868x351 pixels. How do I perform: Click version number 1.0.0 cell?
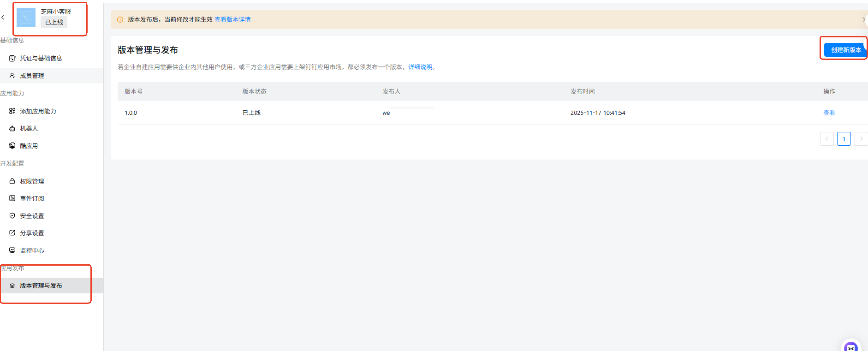click(x=131, y=113)
